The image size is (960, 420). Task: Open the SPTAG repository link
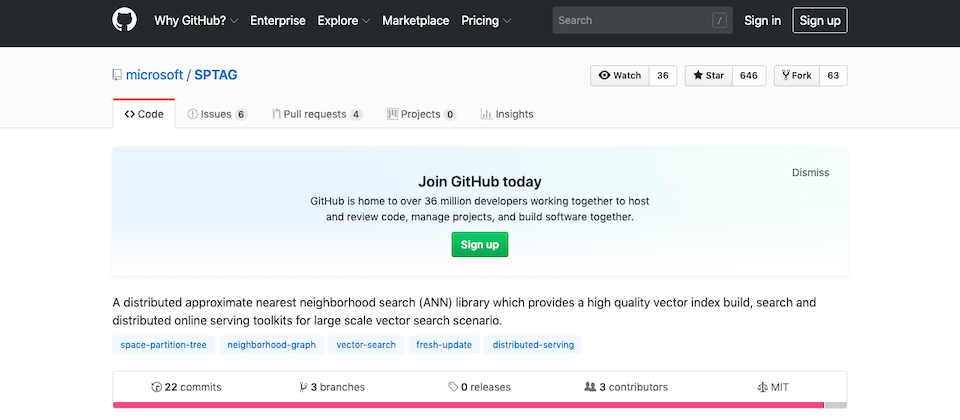pyautogui.click(x=216, y=75)
